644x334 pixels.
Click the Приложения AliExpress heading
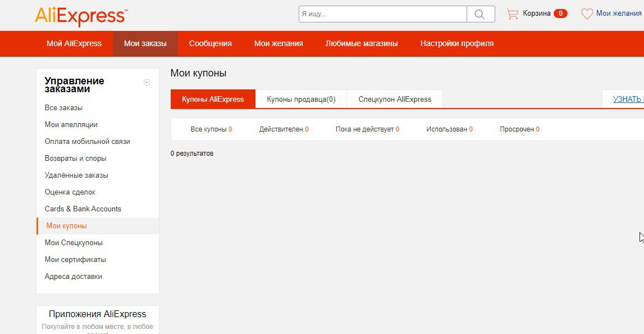97,314
